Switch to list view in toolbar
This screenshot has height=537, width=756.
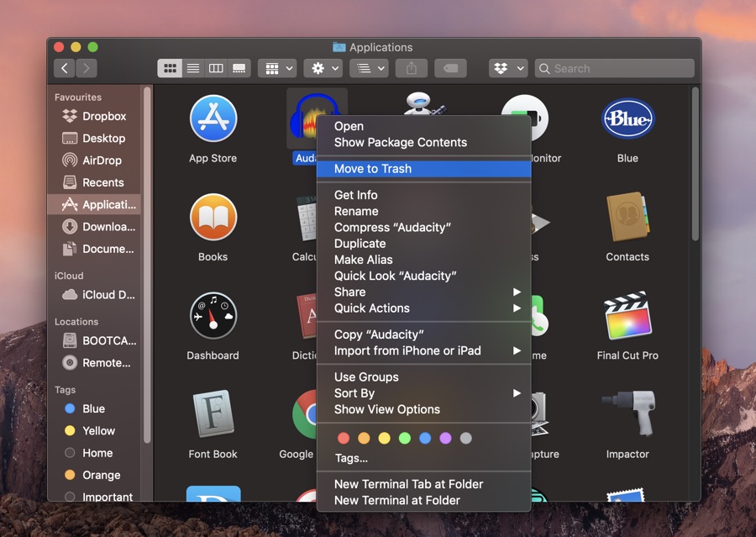click(x=193, y=69)
